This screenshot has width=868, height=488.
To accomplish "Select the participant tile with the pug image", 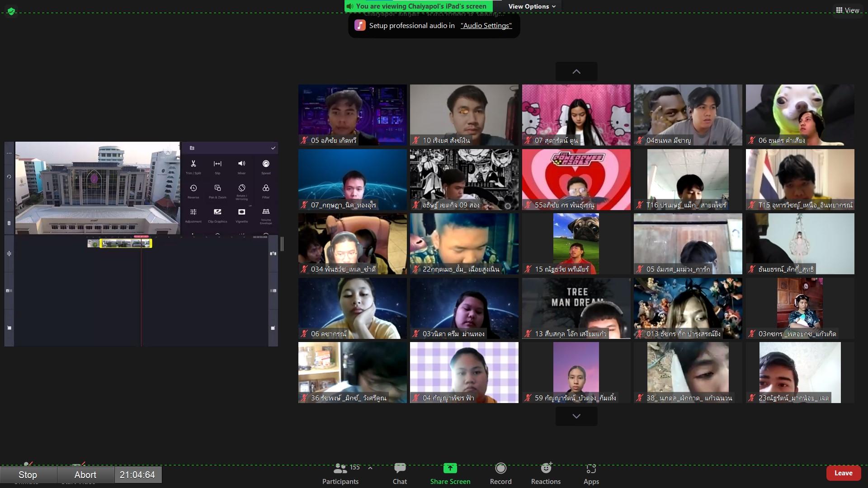I will [x=576, y=244].
